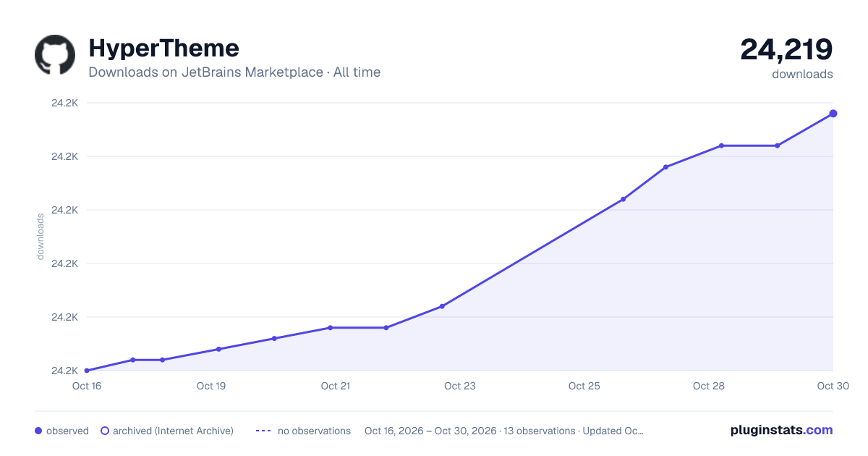Click the 'observed' legend label

67,431
